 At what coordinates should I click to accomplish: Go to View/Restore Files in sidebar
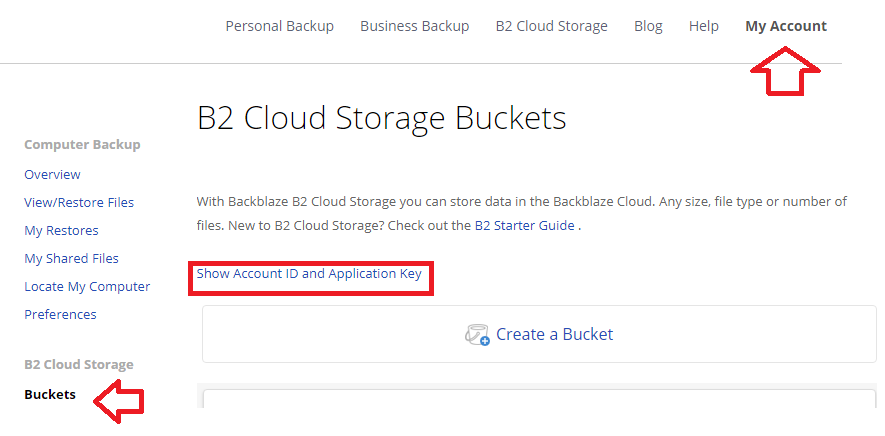(x=79, y=203)
